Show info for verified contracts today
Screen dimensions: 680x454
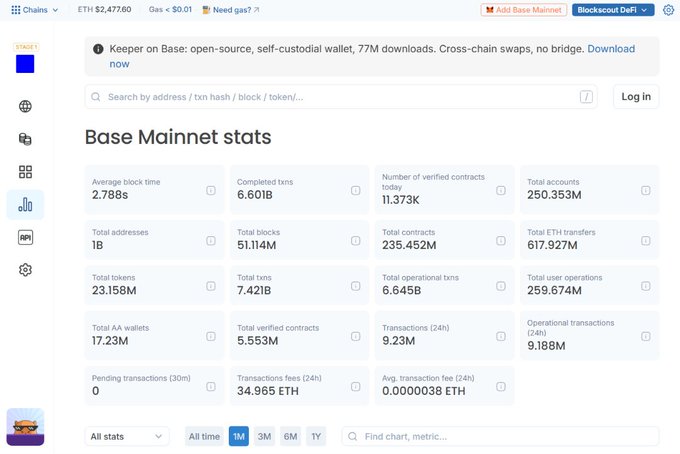click(x=501, y=190)
